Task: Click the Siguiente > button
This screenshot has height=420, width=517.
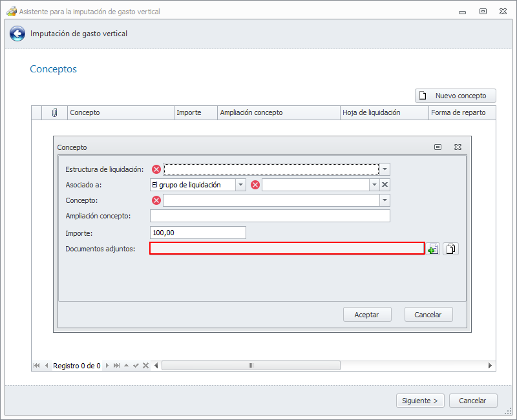Action: (x=419, y=401)
